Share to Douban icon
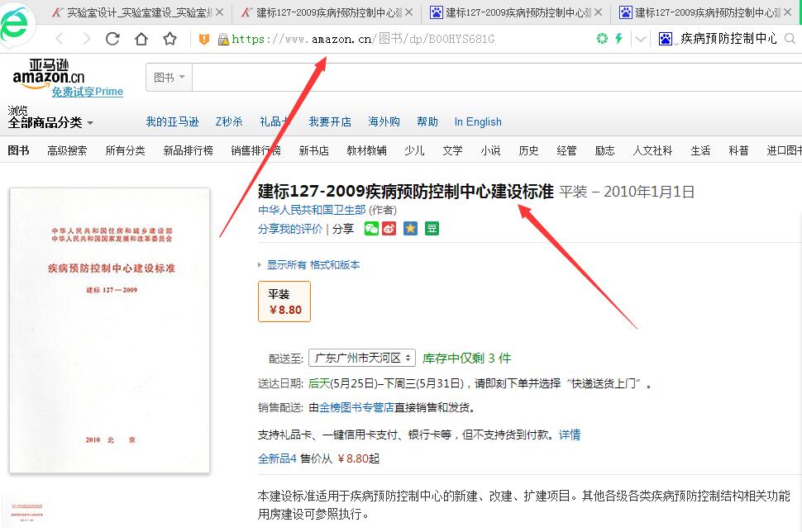The height and width of the screenshot is (532, 802). [x=432, y=229]
